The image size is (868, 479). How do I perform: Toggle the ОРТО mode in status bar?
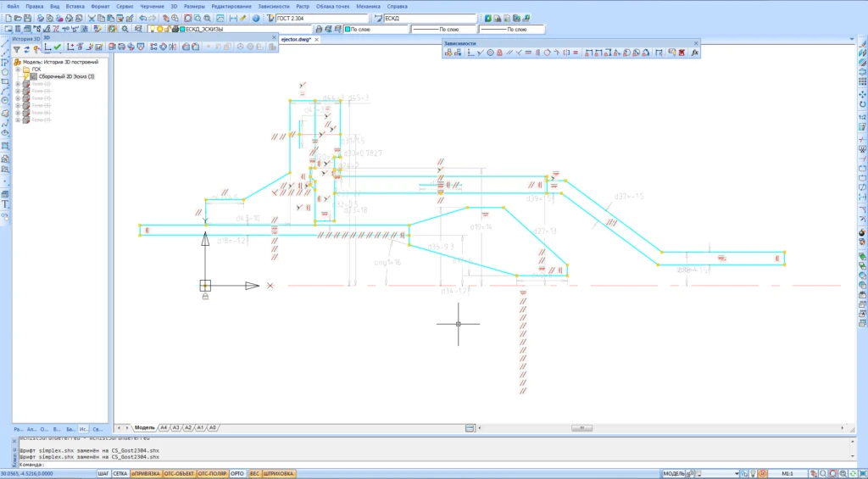237,473
